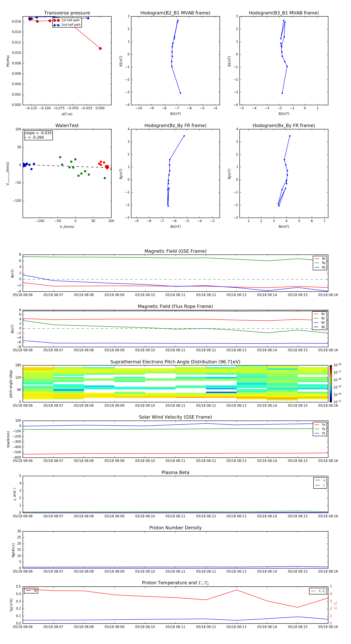Click the 'Hodogram(Bz_By FR frame)' title
This screenshot has height=644, width=351.
pos(175,125)
